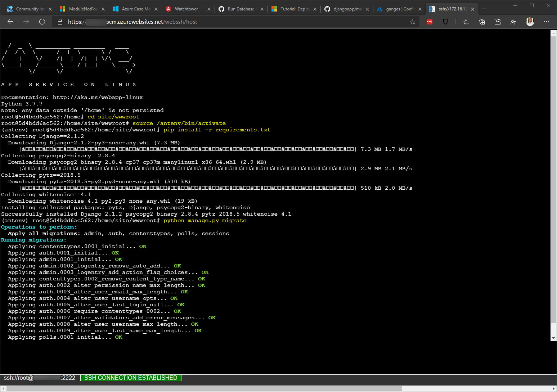
Task: Close the Tutorial: Deploy tab
Action: (x=315, y=9)
